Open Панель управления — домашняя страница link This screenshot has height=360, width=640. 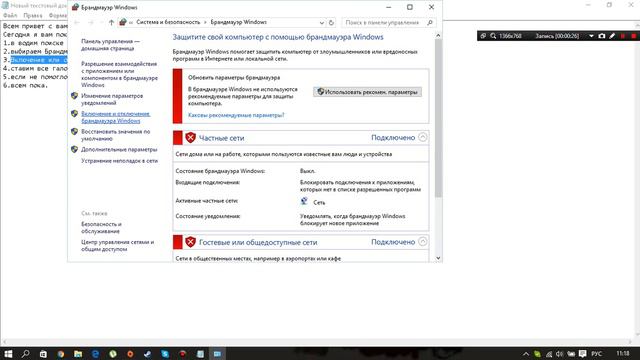pos(110,45)
